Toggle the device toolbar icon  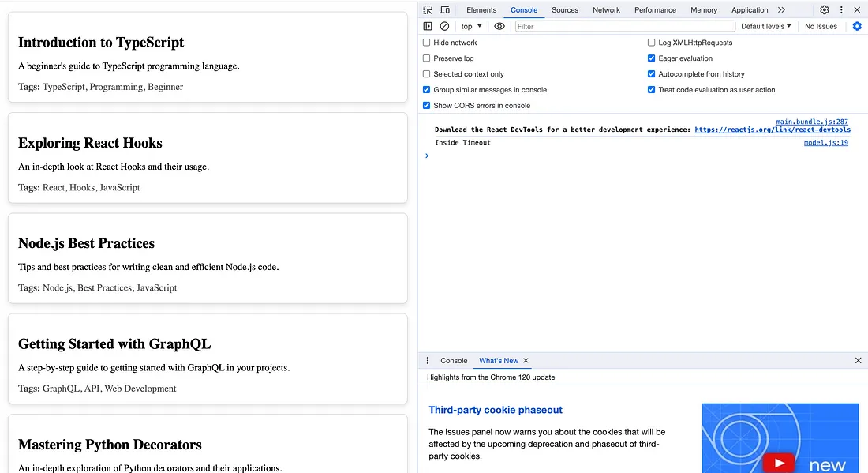(444, 10)
